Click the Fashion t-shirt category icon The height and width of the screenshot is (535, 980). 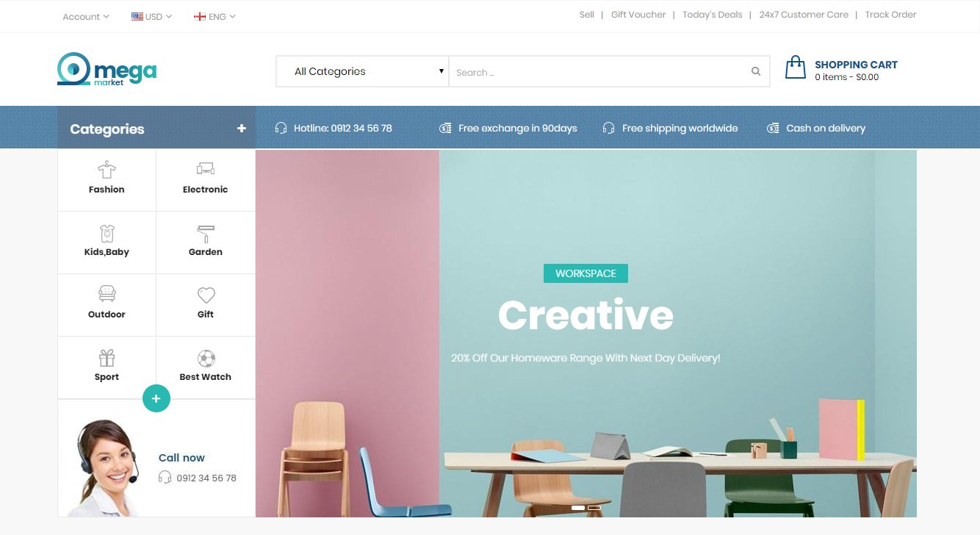pyautogui.click(x=107, y=170)
